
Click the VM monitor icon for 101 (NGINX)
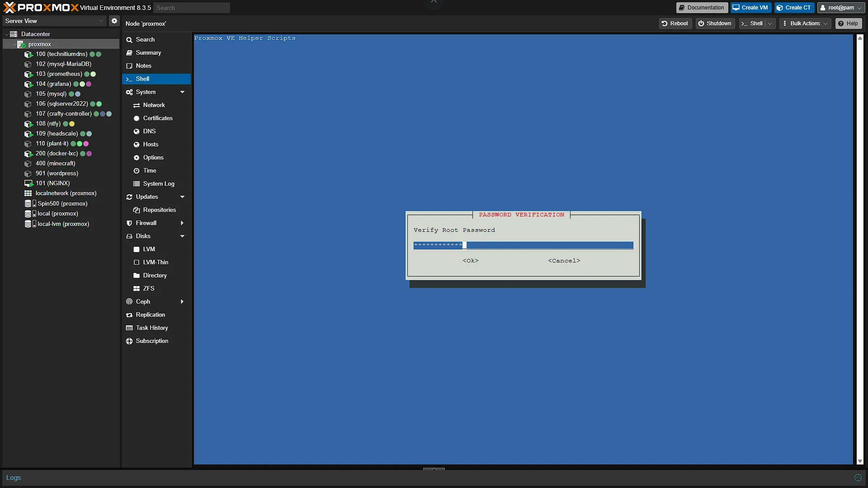[28, 183]
